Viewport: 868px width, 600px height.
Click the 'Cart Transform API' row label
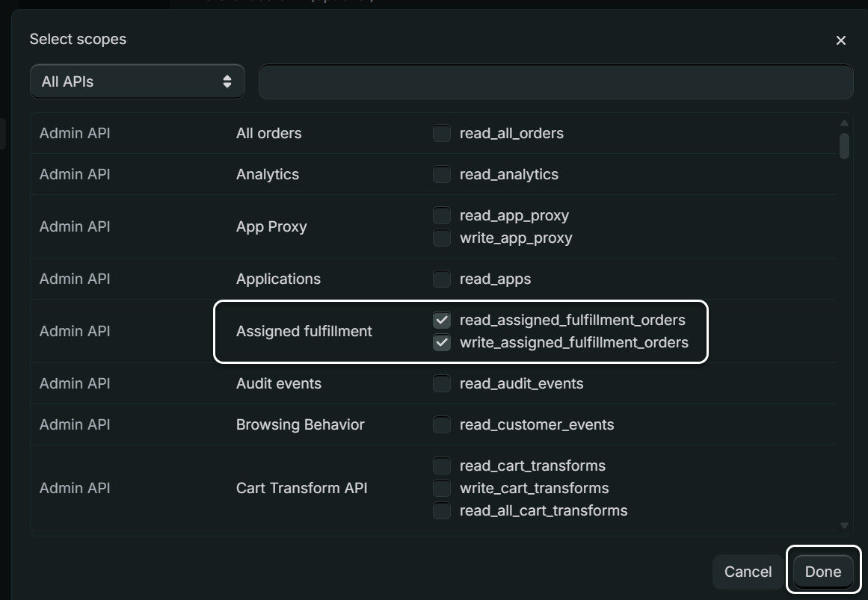(302, 488)
